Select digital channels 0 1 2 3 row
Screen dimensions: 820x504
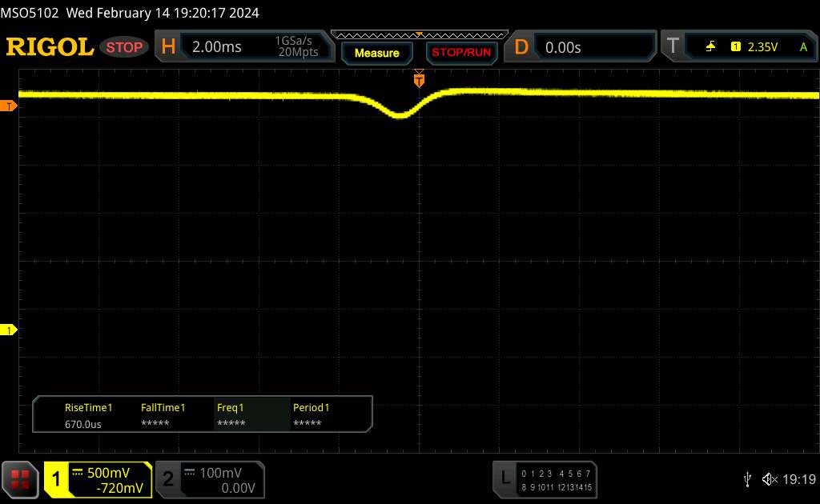535,474
